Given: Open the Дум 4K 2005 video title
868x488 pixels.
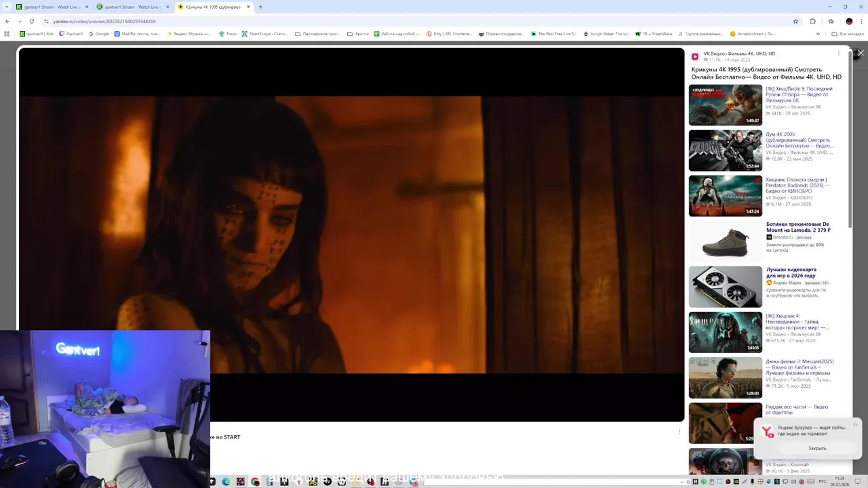Looking at the screenshot, I should click(x=800, y=140).
